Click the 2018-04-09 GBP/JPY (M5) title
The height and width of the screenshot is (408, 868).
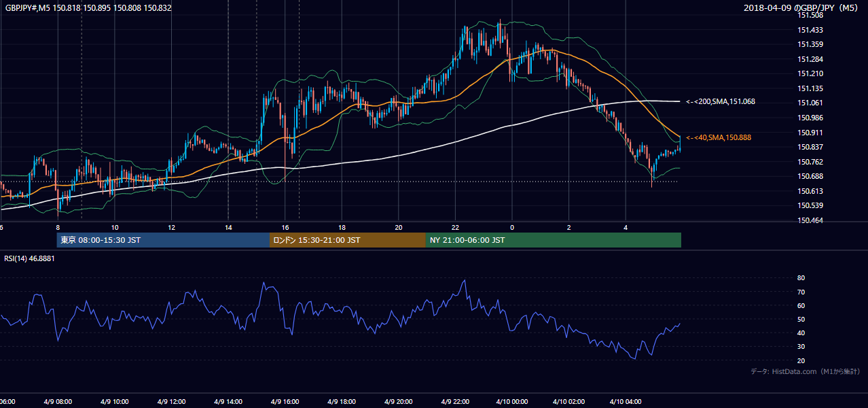coord(801,8)
